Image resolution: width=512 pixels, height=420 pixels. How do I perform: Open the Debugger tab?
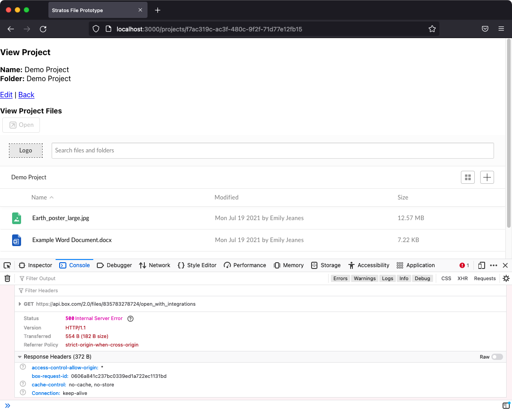[114, 266]
